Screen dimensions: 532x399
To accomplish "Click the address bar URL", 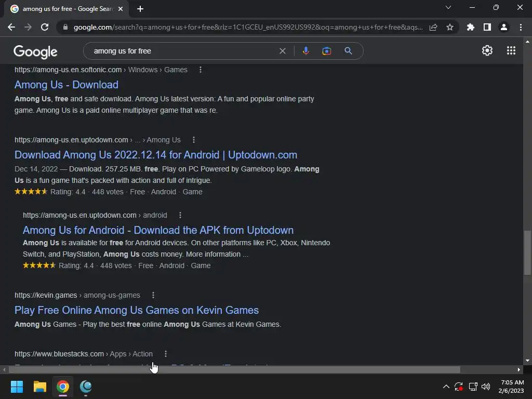I will coord(248,27).
